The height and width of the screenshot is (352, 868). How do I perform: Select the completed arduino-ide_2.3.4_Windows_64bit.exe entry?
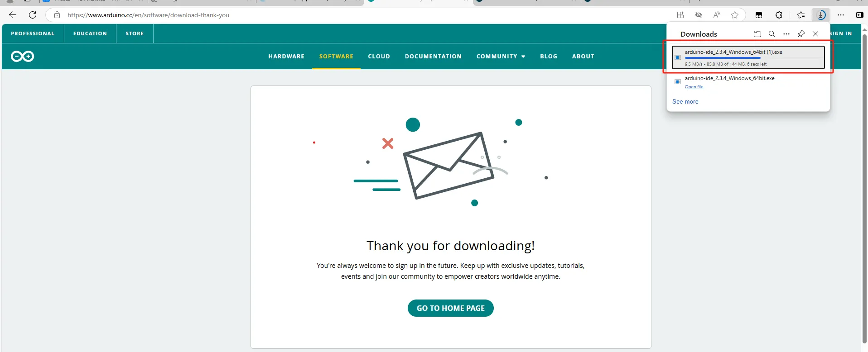pos(748,82)
